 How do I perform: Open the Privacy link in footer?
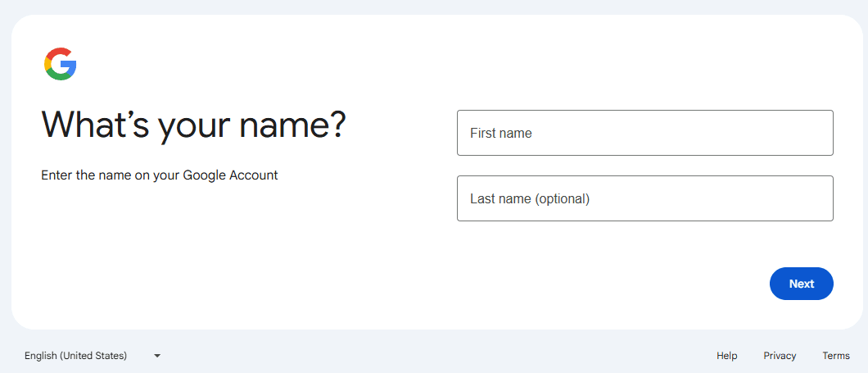780,356
